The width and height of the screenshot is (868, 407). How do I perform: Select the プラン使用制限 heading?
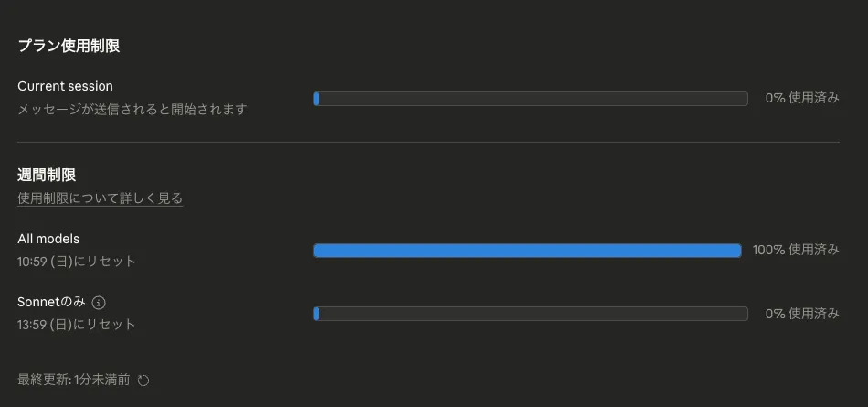click(x=69, y=47)
